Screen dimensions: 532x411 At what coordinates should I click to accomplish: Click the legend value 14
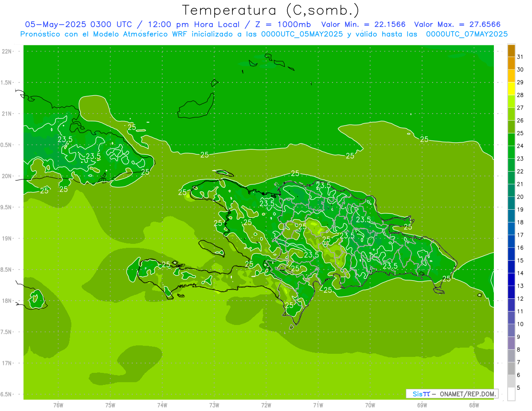click(x=520, y=273)
